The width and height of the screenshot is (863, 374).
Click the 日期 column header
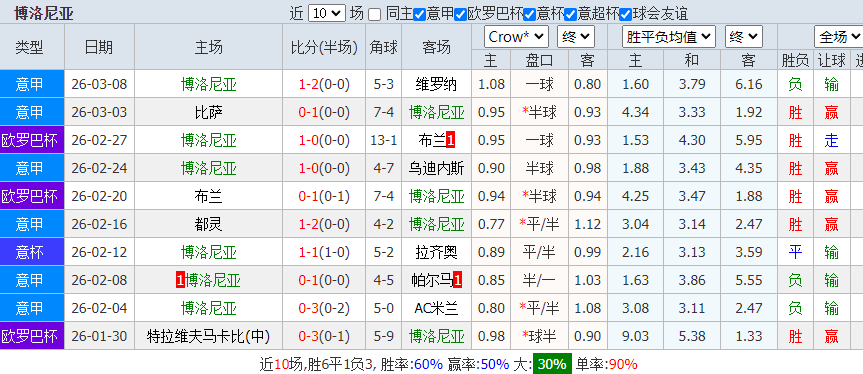tap(99, 47)
